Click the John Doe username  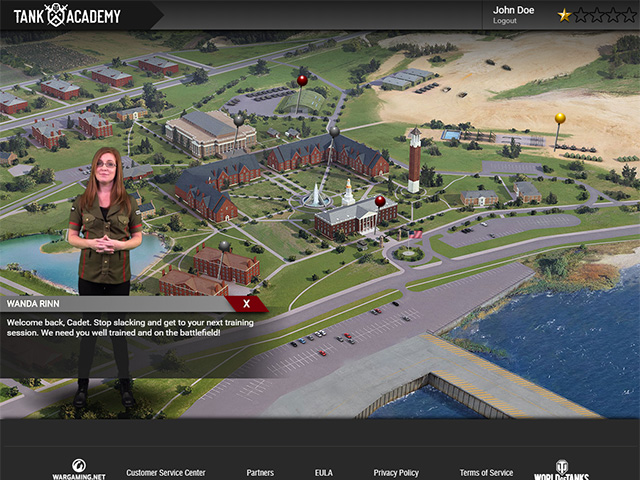pyautogui.click(x=514, y=10)
